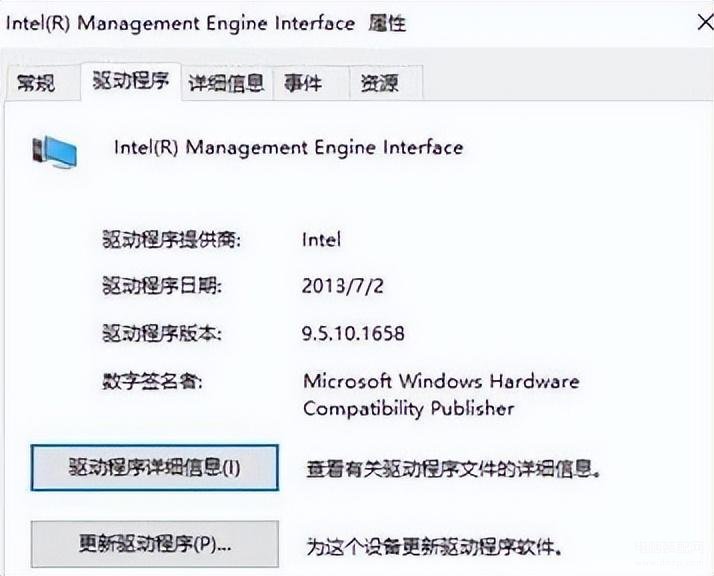Viewport: 714px width, 576px height.
Task: Select the driver date 2013/7/2
Action: 342,286
